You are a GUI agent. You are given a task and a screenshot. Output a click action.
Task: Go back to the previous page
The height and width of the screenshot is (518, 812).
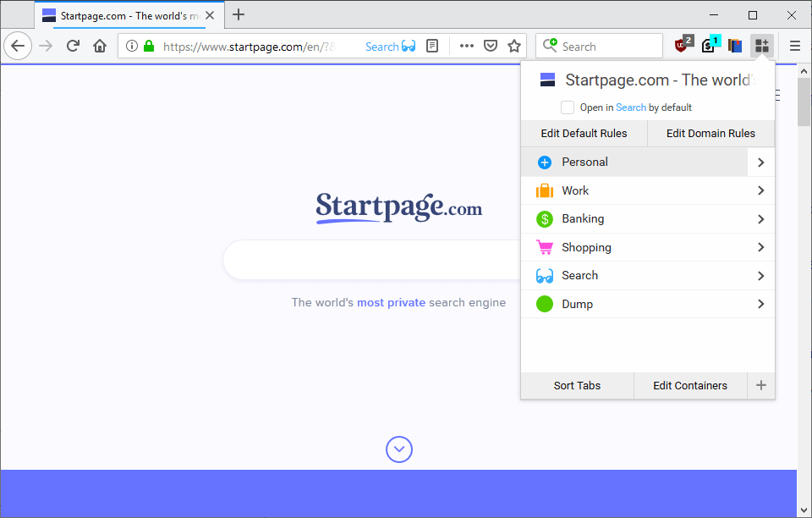pos(18,46)
